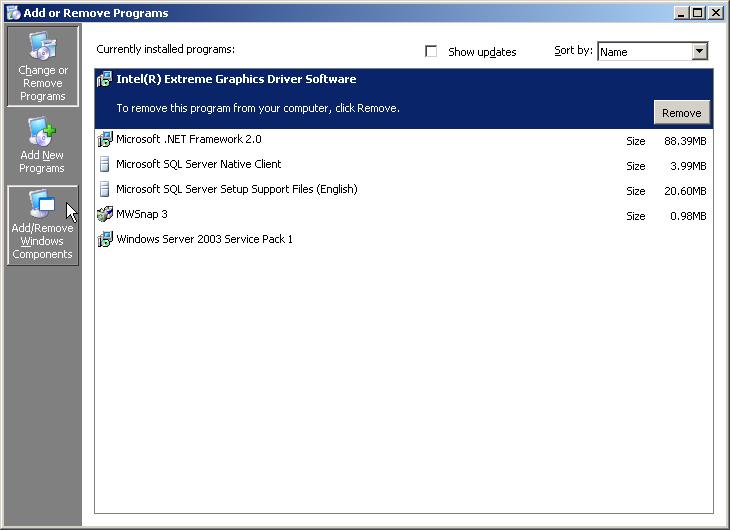The height and width of the screenshot is (530, 730).
Task: Remove the Intel Extreme Graphics Driver
Action: click(x=681, y=113)
